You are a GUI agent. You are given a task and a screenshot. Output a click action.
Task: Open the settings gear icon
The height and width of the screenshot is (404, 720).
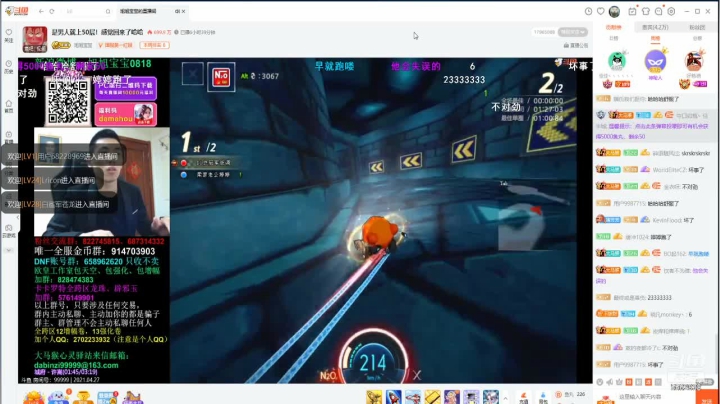pos(671,11)
